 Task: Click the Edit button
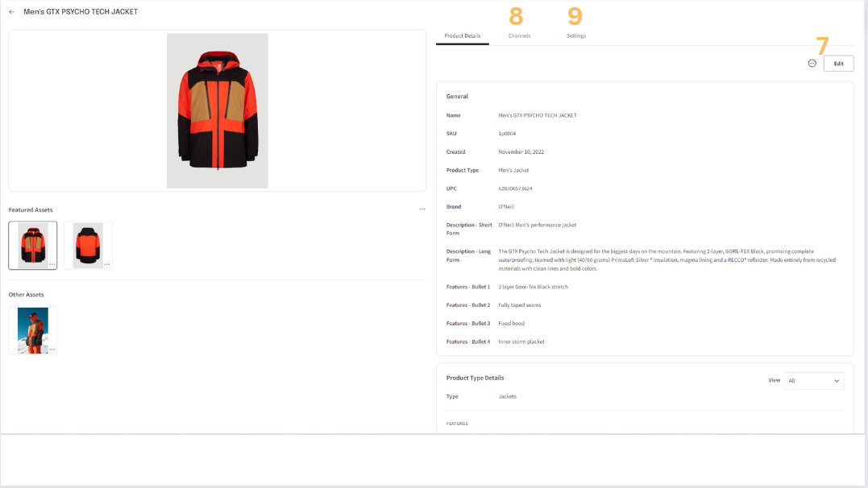coord(839,64)
